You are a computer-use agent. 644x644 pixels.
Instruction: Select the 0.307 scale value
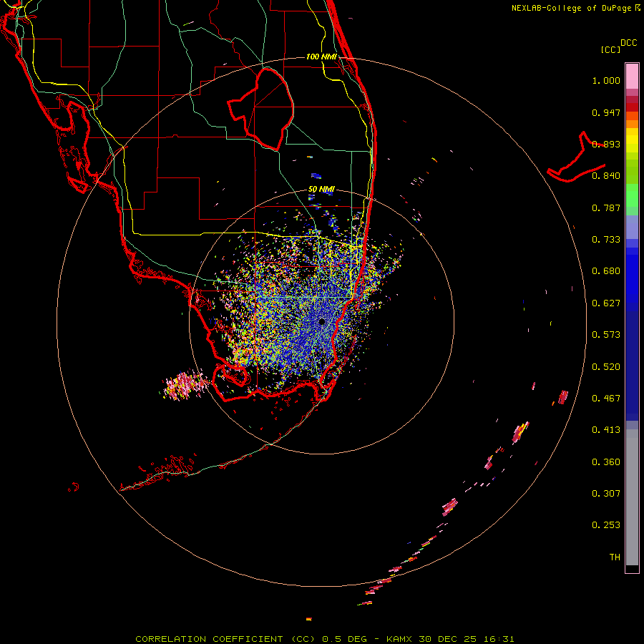(x=606, y=494)
